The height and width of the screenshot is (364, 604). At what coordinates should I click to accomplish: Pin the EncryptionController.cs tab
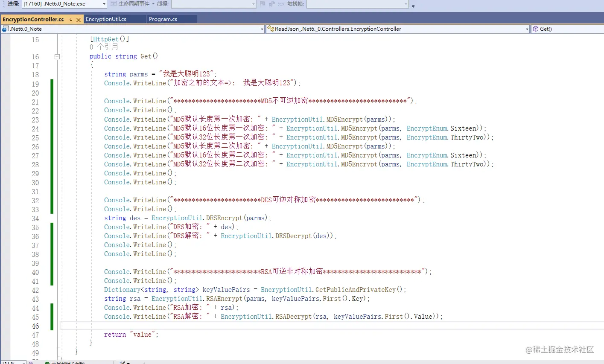[x=71, y=20]
